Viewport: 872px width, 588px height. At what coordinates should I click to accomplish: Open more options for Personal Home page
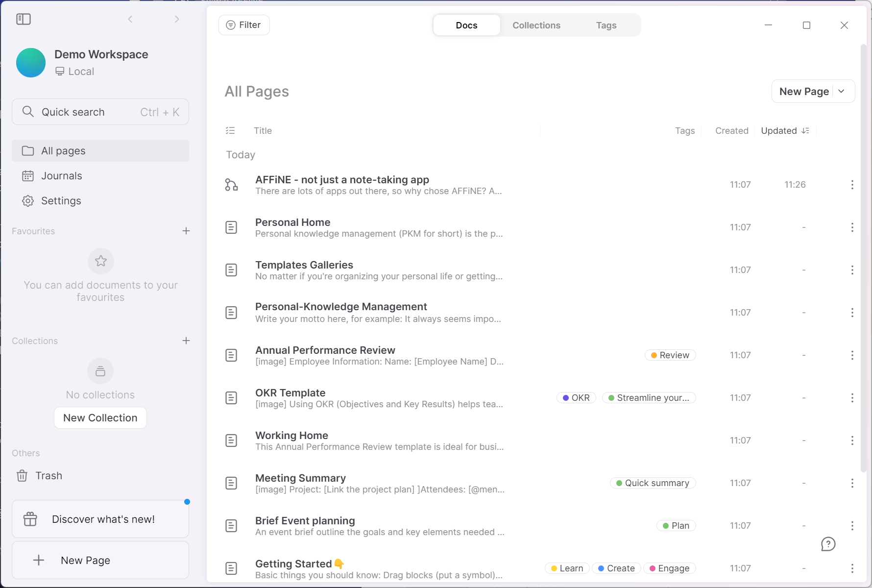pos(852,227)
